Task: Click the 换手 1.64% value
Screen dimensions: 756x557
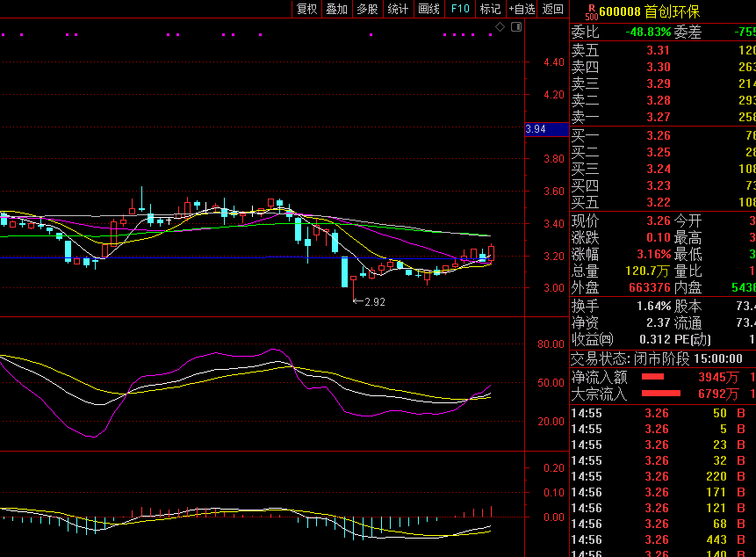Action: (x=654, y=307)
